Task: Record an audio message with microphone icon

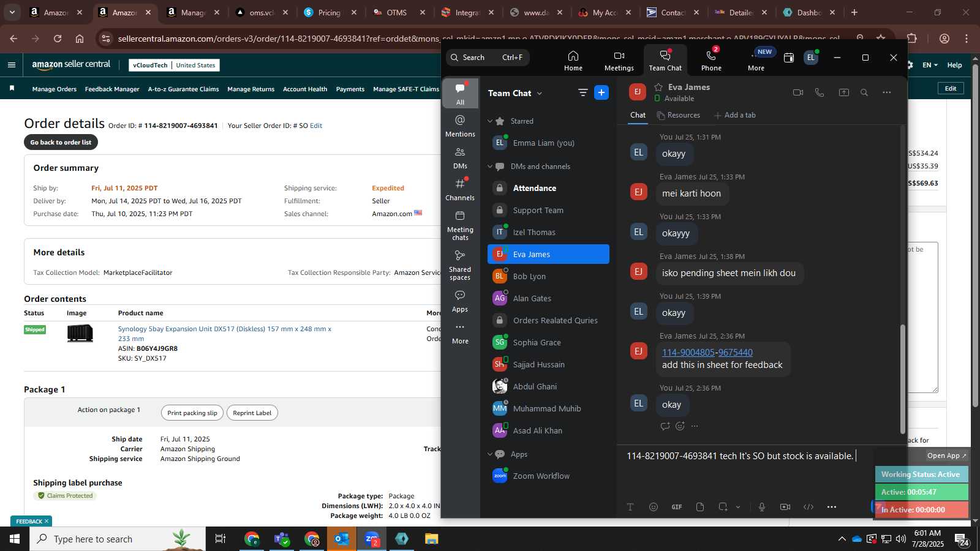Action: coord(762,507)
